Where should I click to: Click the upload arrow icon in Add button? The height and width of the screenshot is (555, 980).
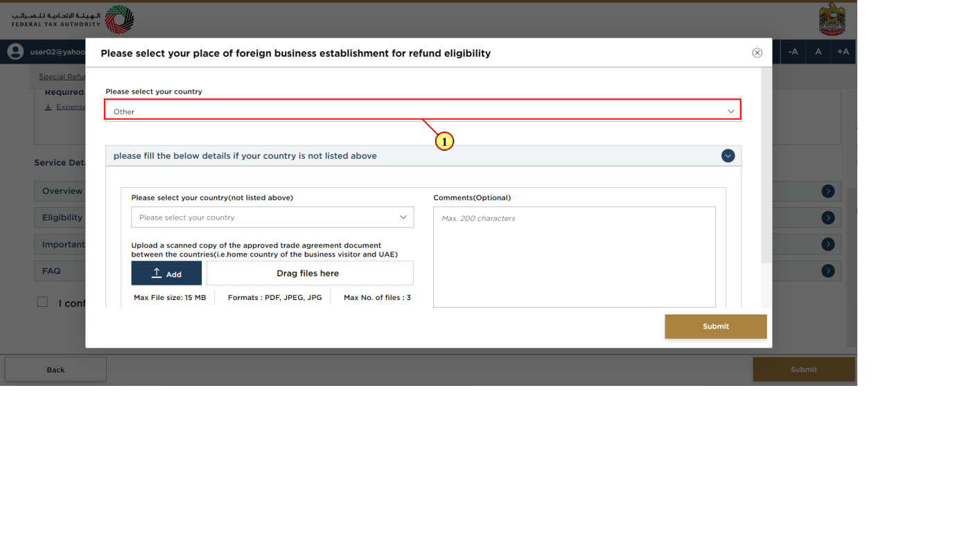[x=157, y=273]
